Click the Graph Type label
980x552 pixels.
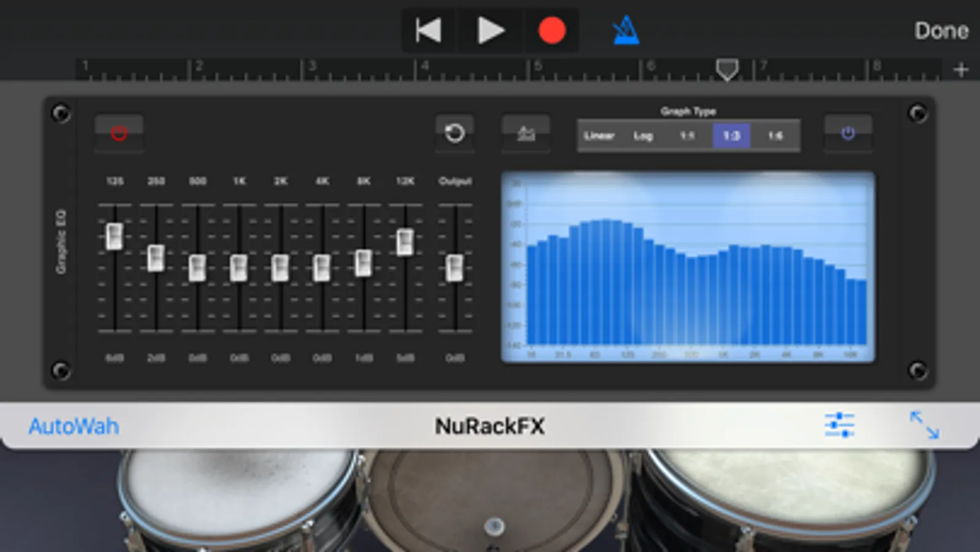pos(688,111)
